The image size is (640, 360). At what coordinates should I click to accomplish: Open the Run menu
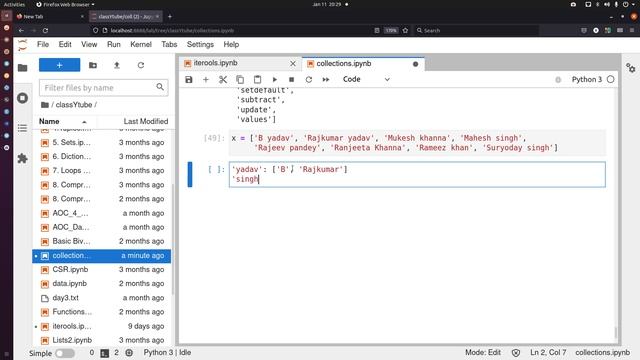(x=114, y=44)
